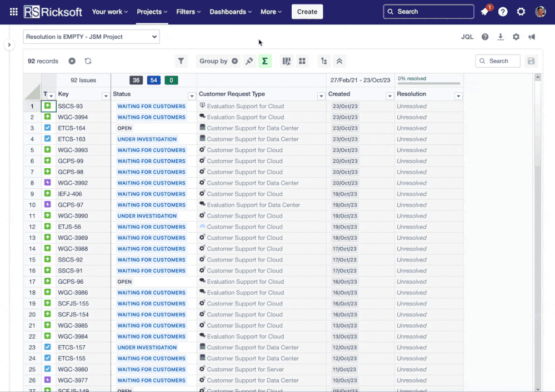Click the JQL button
The height and width of the screenshot is (392, 555).
(467, 37)
